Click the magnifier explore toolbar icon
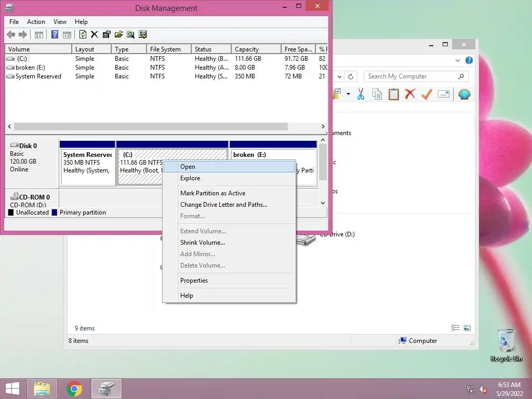The height and width of the screenshot is (399, 532). (x=130, y=34)
